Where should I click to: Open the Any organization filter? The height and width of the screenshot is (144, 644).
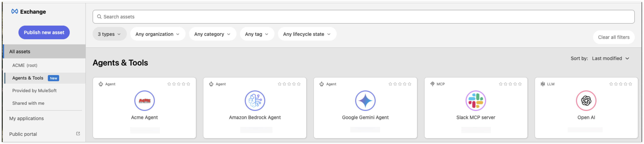(x=158, y=34)
